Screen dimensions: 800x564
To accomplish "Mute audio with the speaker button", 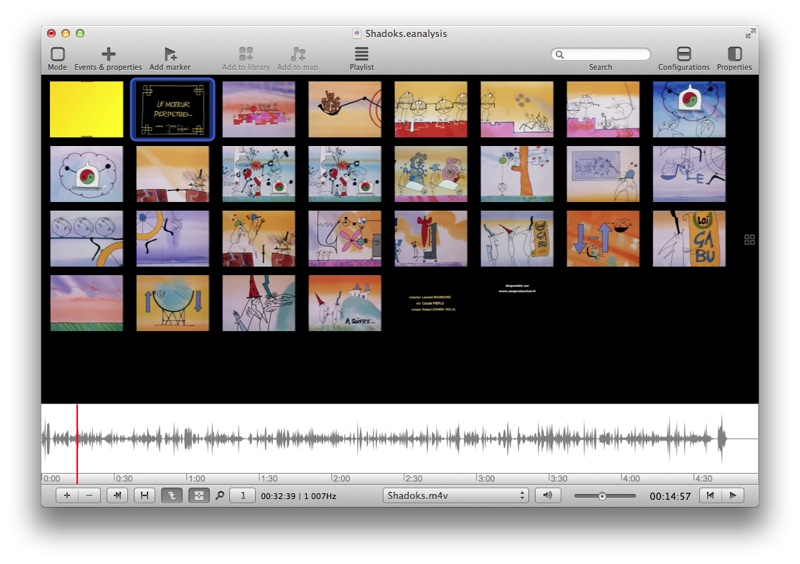I will [x=548, y=495].
